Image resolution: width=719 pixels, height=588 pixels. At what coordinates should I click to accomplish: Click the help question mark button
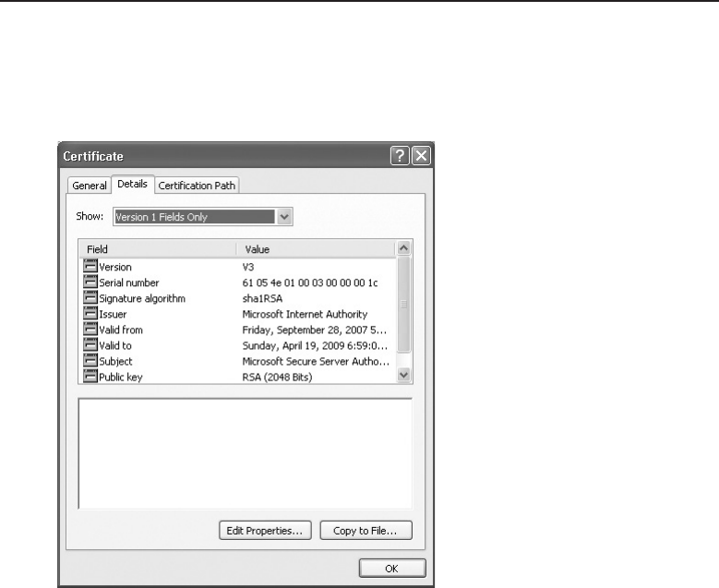[x=400, y=156]
